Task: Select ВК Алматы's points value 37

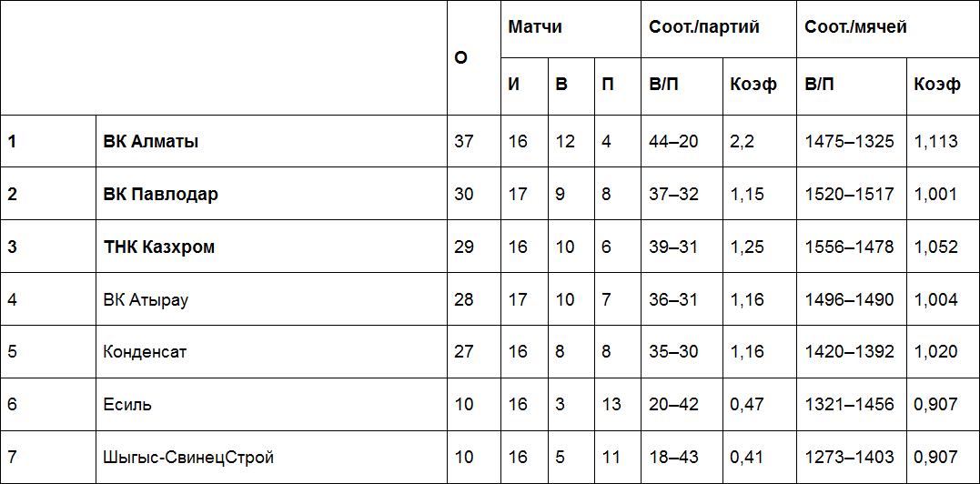Action: [464, 142]
